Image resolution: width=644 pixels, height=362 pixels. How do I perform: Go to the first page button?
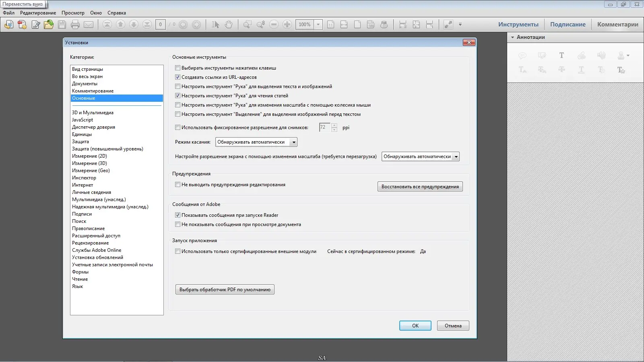pos(107,25)
